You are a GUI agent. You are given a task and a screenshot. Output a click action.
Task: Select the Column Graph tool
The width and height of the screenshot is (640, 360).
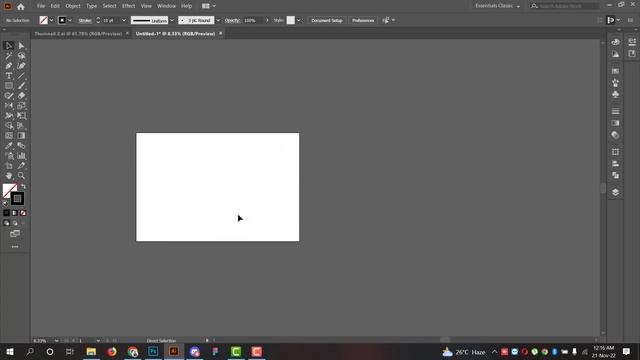[x=21, y=156]
